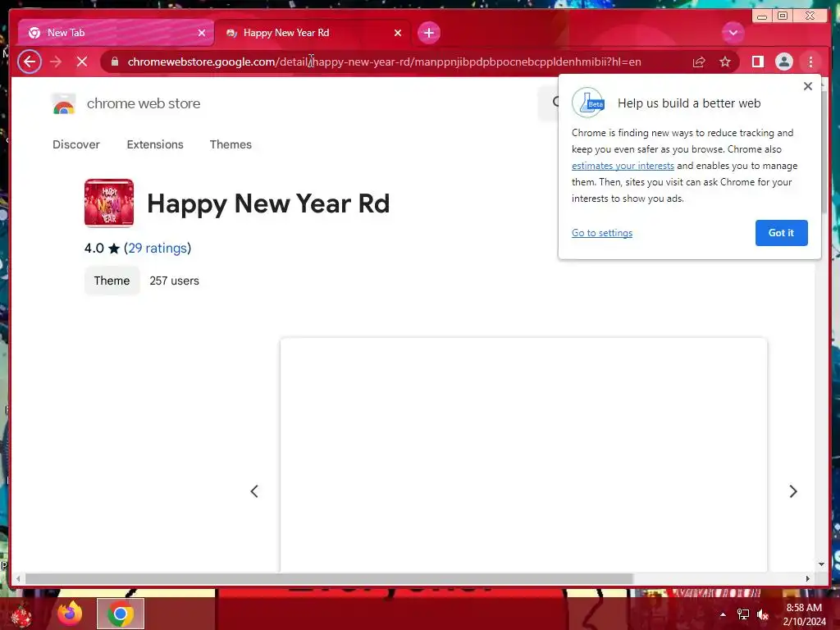Dismiss the privacy popup with its X

click(808, 86)
